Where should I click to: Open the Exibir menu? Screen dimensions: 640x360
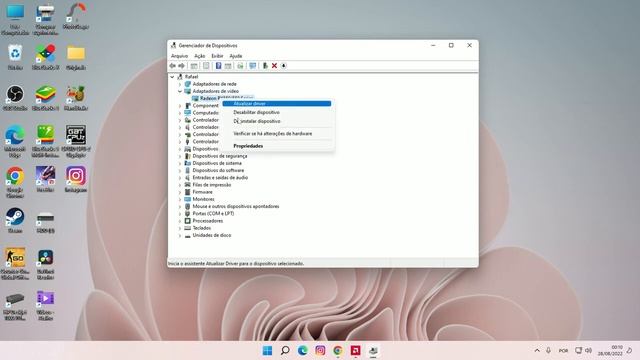(217, 56)
